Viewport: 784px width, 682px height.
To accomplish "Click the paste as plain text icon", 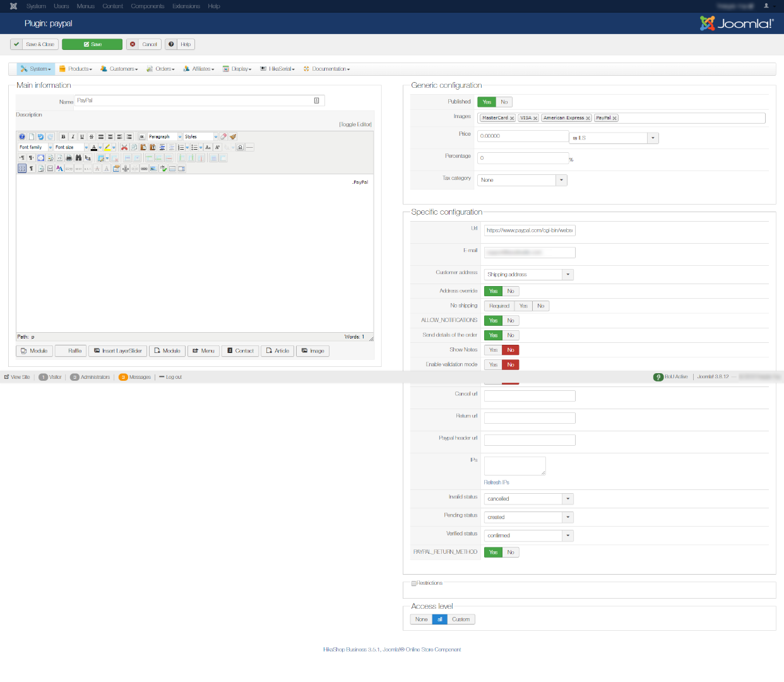I will (x=153, y=147).
